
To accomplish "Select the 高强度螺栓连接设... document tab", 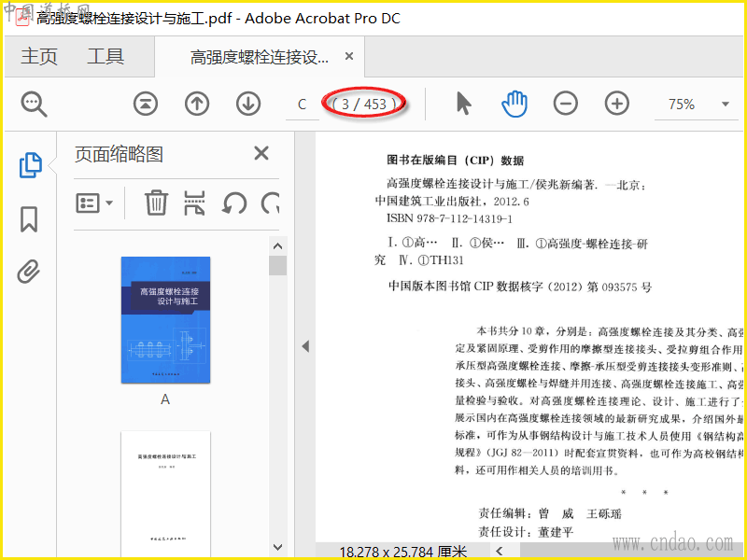I will coord(260,58).
